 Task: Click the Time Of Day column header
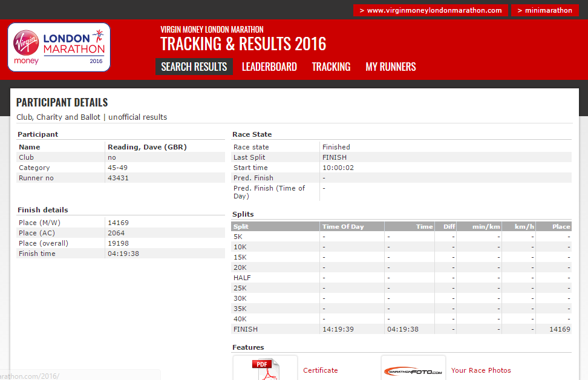coord(343,226)
